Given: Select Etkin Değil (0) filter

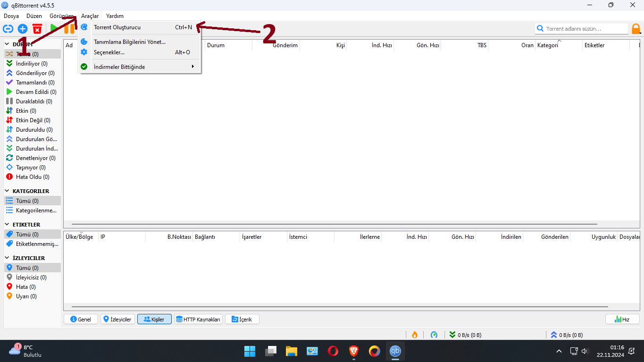Looking at the screenshot, I should 32,120.
